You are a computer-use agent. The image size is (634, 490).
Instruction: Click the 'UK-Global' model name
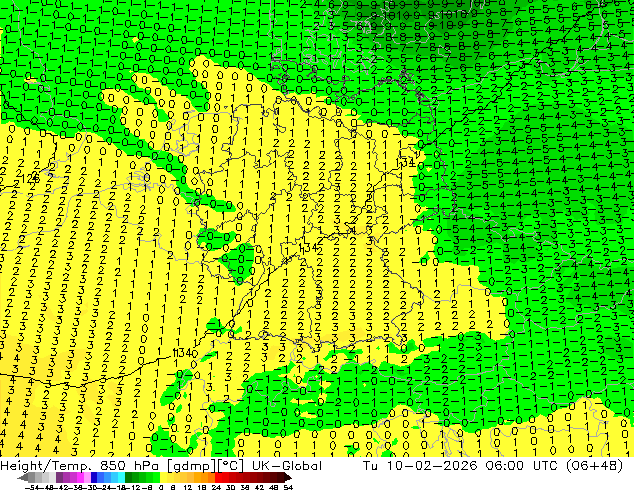coord(286,465)
